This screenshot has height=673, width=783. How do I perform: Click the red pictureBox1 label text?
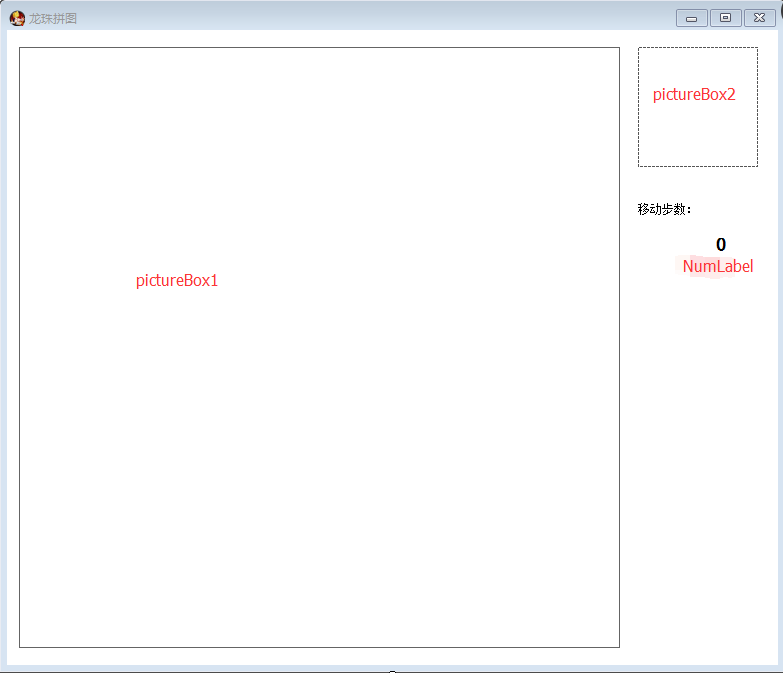point(177,281)
